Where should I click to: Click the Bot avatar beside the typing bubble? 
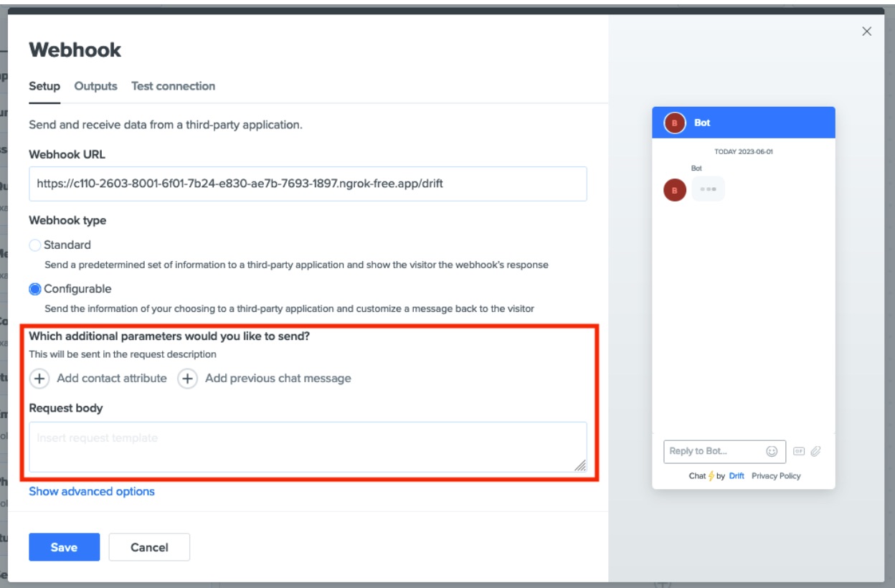[x=675, y=190]
